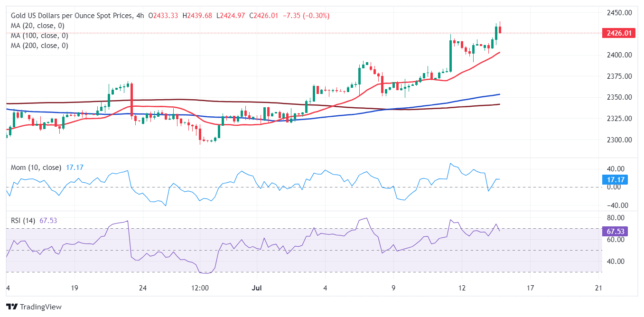Click the 4h timeframe label

pos(139,16)
